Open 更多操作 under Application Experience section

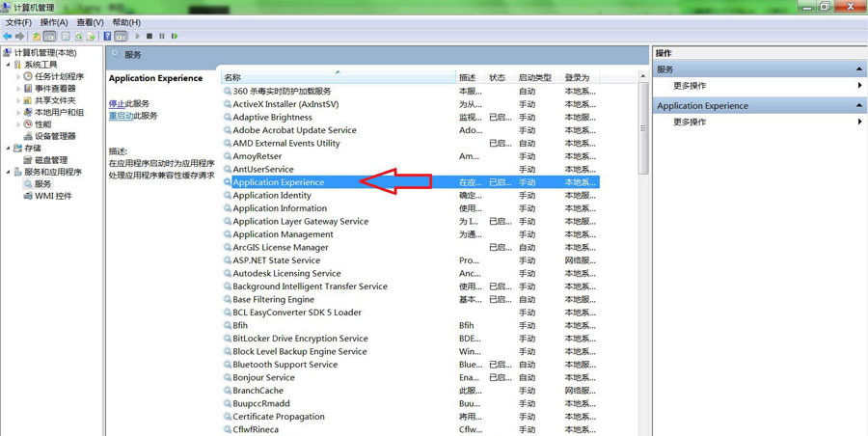point(690,122)
